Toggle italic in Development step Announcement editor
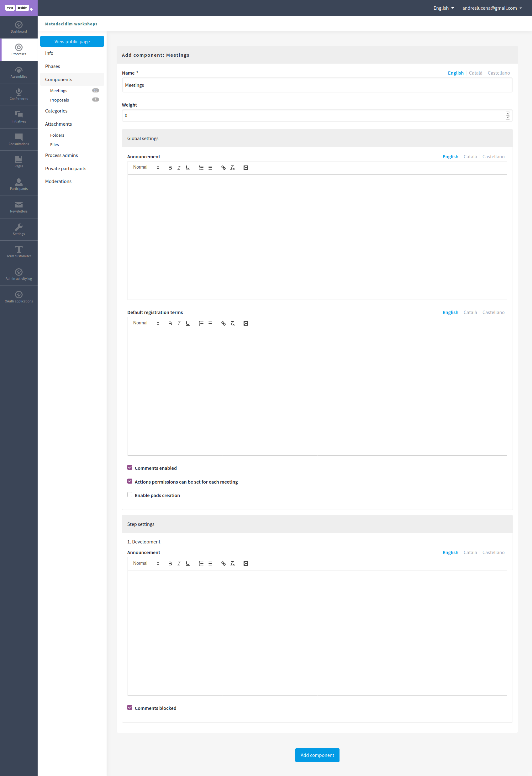This screenshot has width=532, height=776. coord(179,564)
